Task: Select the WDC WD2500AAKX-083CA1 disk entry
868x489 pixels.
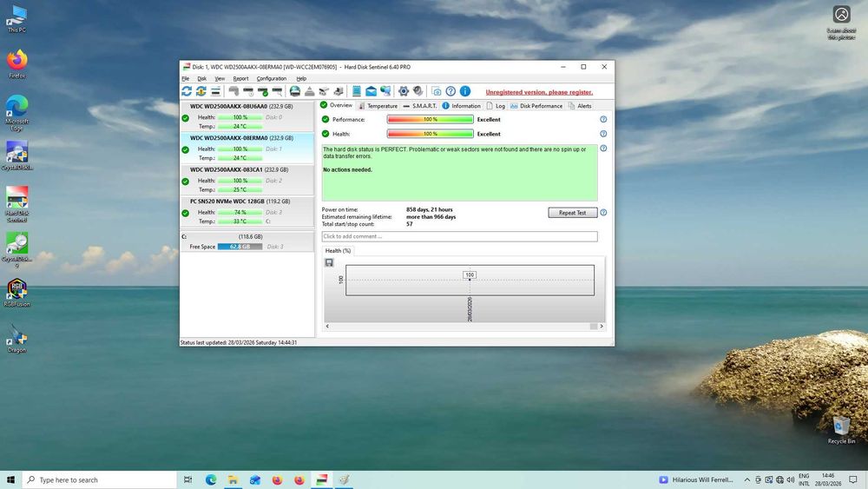Action: click(x=247, y=180)
